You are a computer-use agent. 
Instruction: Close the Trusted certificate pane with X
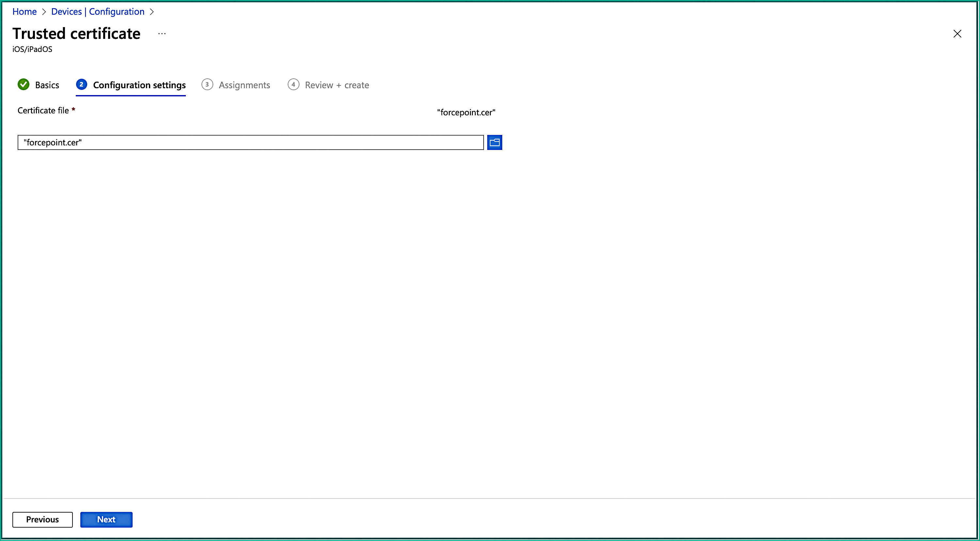click(957, 34)
